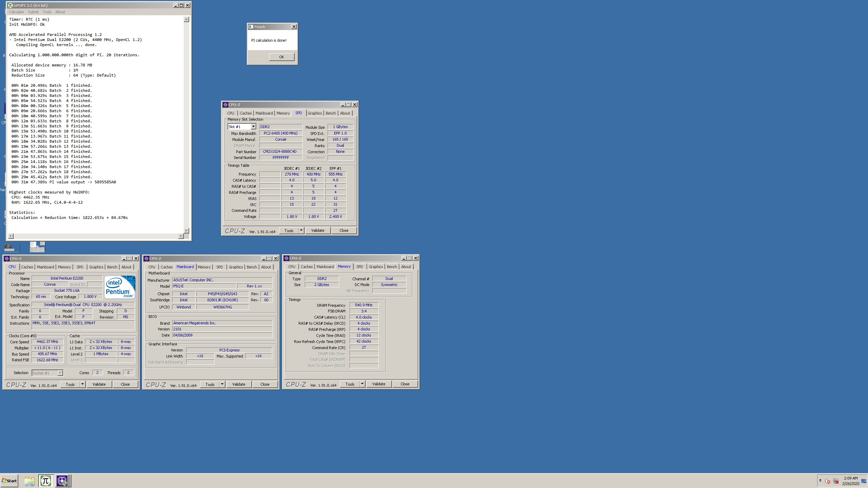Open the Memory Slot #1 dropdown
This screenshot has width=868, height=488.
253,126
